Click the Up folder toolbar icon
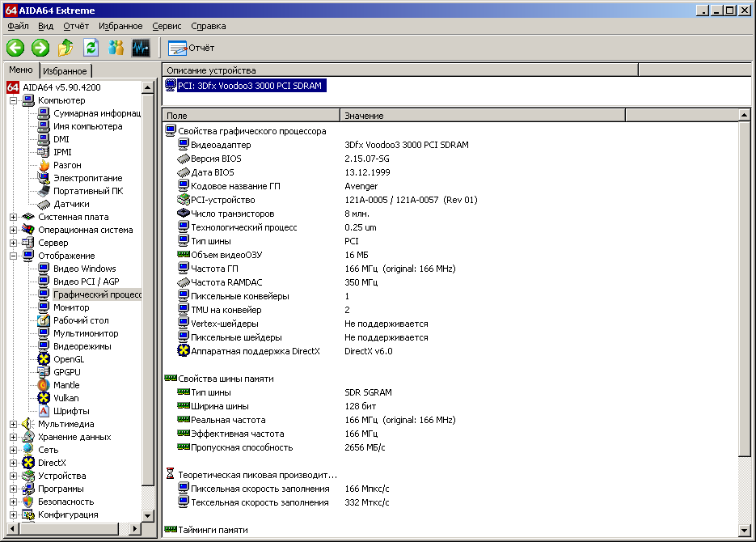 tap(65, 48)
